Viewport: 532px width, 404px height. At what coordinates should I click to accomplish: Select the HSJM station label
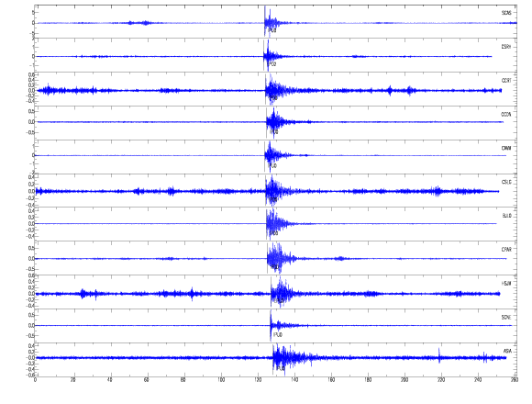click(506, 284)
